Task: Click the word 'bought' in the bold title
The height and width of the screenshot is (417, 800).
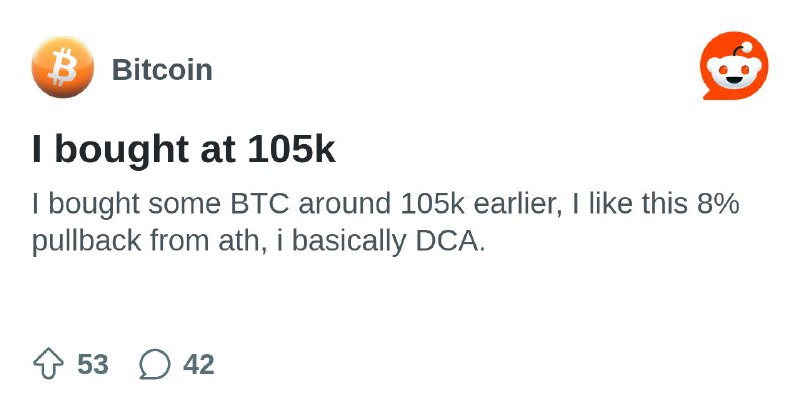Action: pyautogui.click(x=123, y=150)
